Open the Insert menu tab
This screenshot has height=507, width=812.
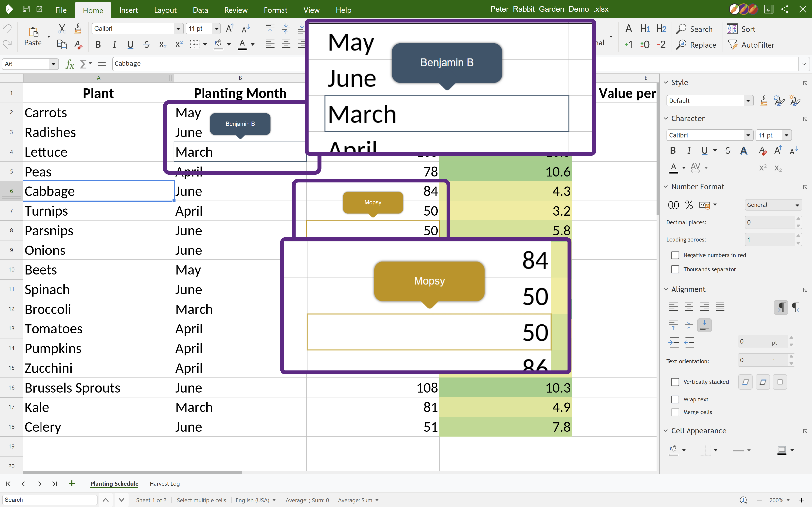[x=128, y=10]
